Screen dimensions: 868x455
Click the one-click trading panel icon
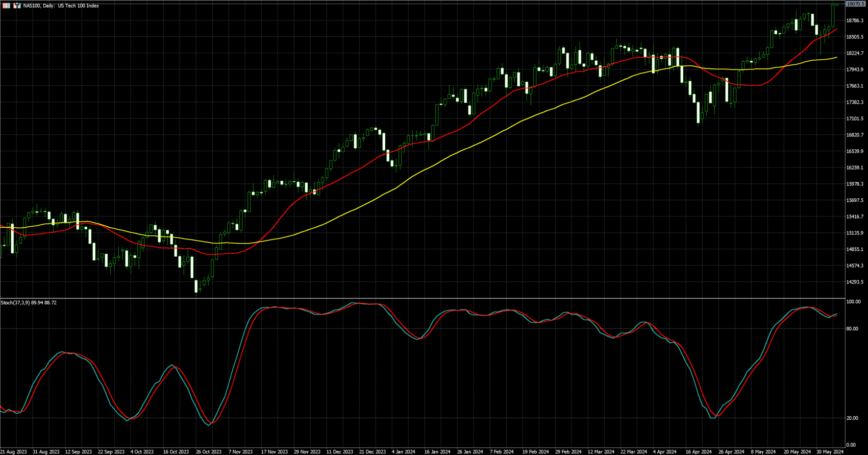tap(7, 6)
